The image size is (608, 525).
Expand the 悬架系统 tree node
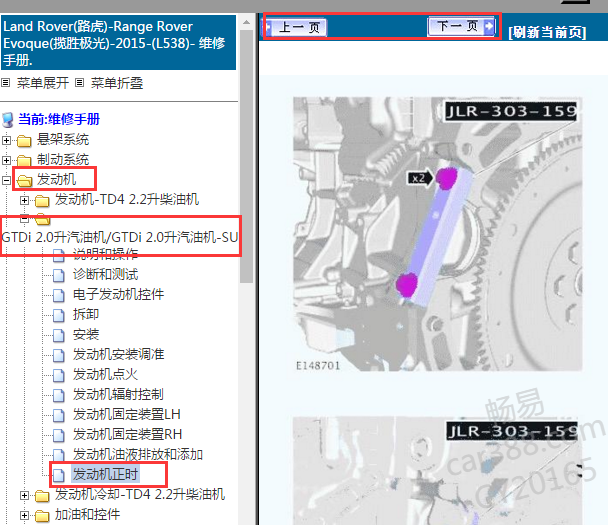(6, 140)
